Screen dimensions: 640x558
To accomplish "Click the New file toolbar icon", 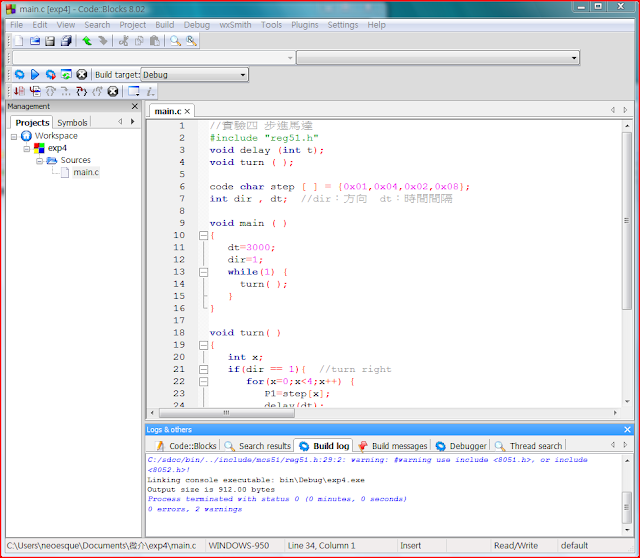I will (x=19, y=41).
